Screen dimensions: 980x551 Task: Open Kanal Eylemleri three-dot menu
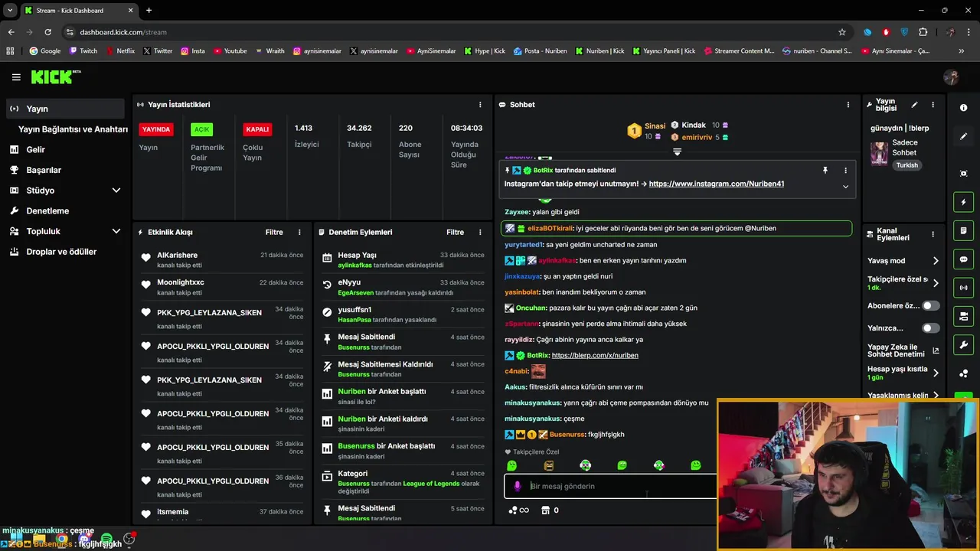[933, 234]
